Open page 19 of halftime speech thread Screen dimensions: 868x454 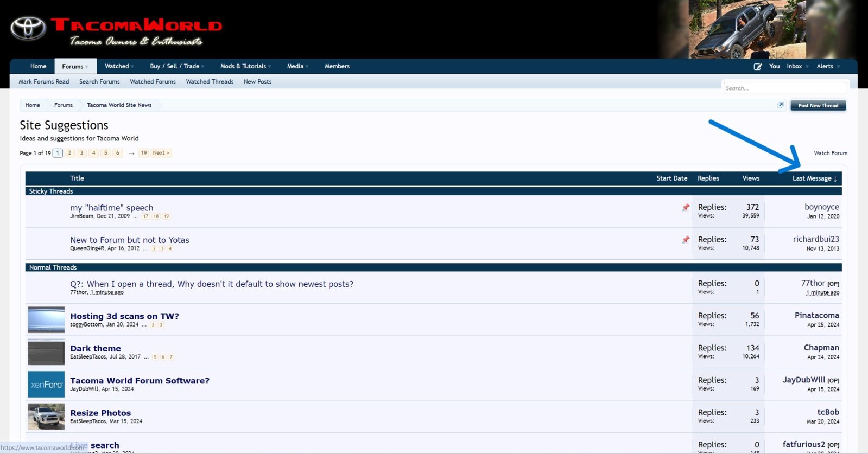(x=166, y=216)
